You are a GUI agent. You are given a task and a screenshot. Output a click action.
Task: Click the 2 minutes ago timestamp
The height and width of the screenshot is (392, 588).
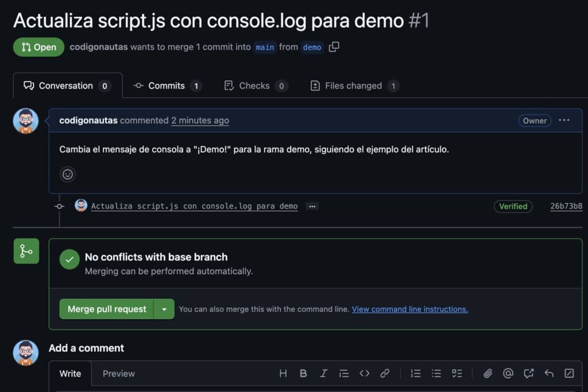point(200,120)
